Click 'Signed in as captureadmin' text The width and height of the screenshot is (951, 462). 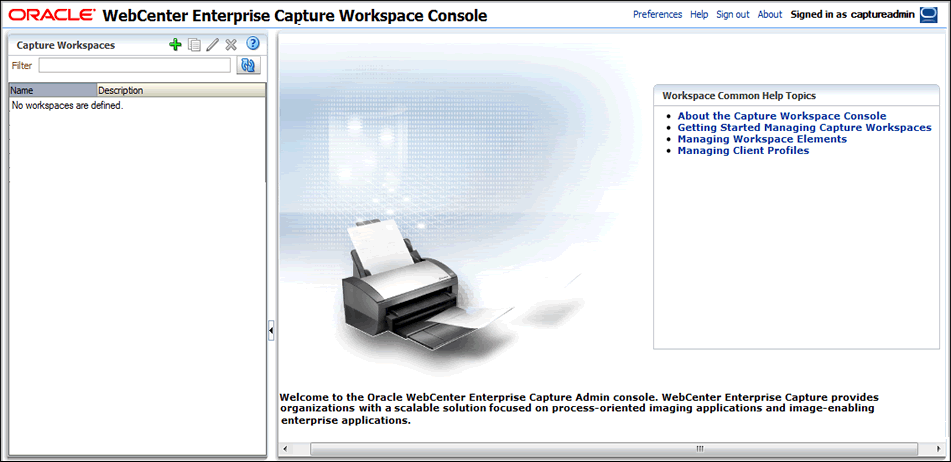coord(852,15)
